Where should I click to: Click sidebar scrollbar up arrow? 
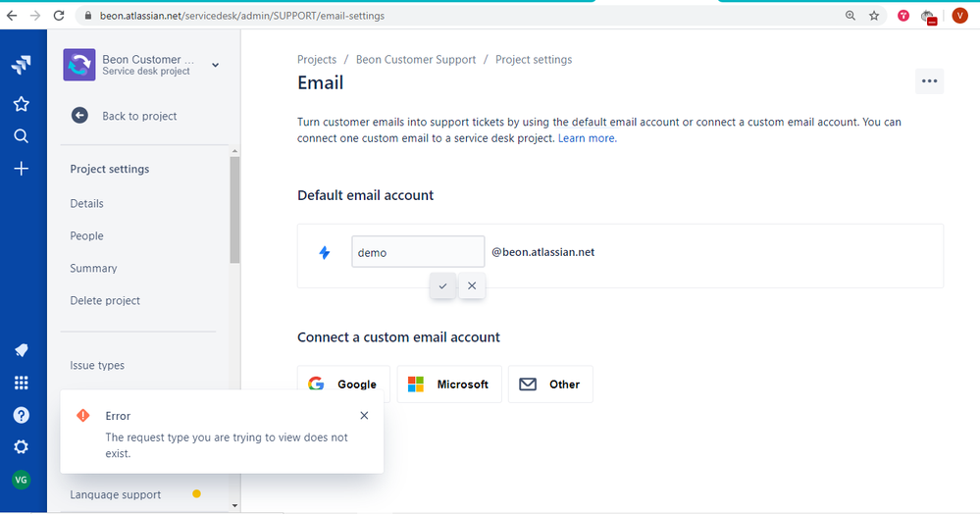234,151
